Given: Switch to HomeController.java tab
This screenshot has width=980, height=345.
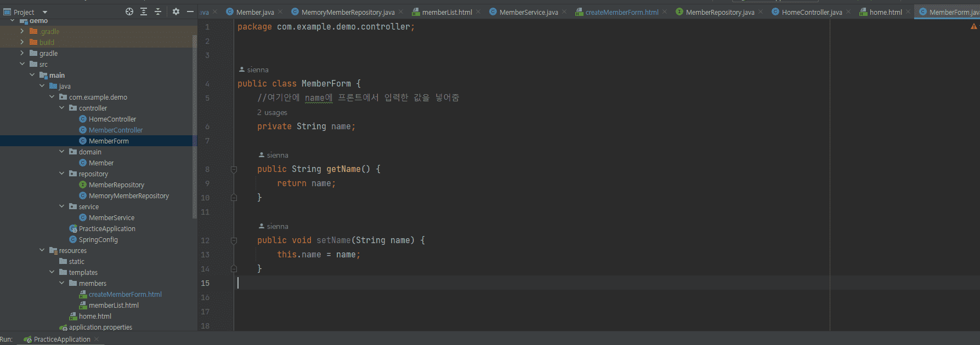Looking at the screenshot, I should tap(812, 12).
